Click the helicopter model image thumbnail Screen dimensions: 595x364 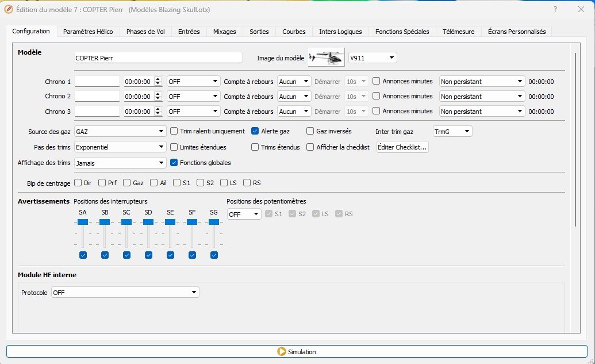pyautogui.click(x=327, y=58)
